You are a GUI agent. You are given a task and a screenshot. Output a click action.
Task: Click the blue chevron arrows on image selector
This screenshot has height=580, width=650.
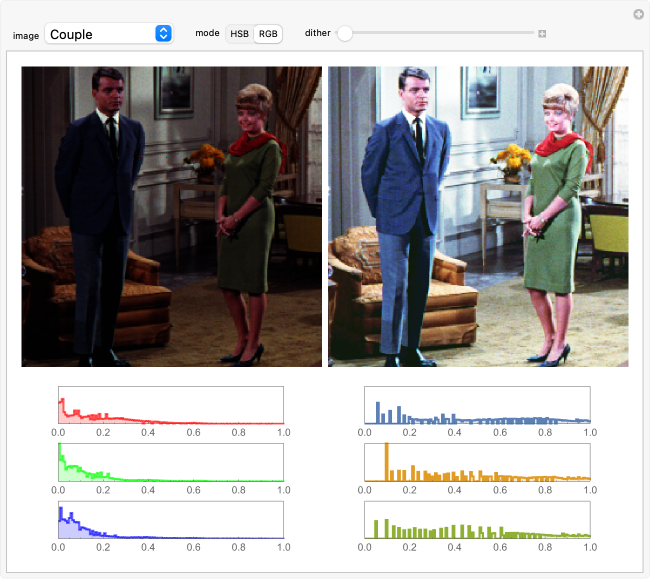point(163,34)
